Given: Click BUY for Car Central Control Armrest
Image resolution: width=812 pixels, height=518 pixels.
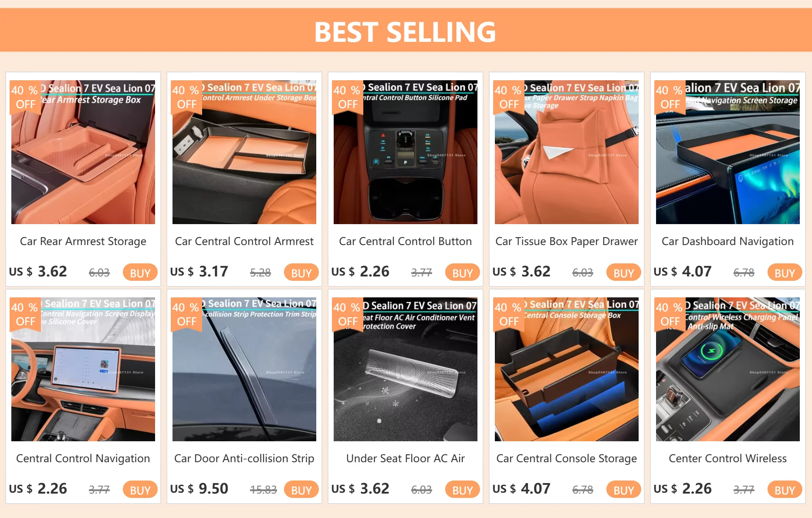Looking at the screenshot, I should (x=301, y=273).
